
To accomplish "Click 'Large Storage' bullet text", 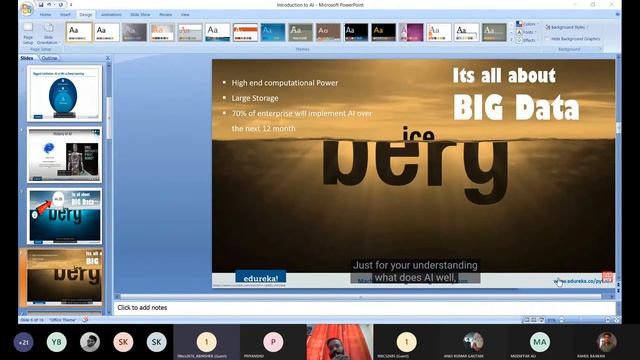I will coord(255,98).
